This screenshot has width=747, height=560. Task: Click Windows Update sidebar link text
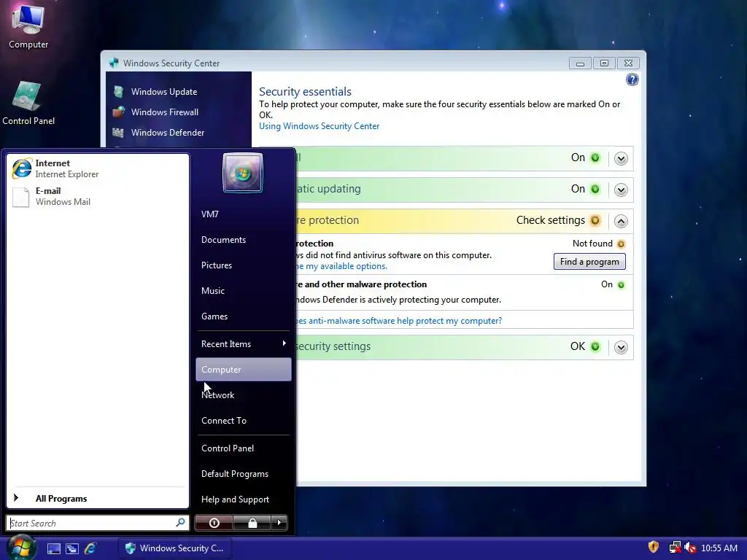pyautogui.click(x=164, y=91)
